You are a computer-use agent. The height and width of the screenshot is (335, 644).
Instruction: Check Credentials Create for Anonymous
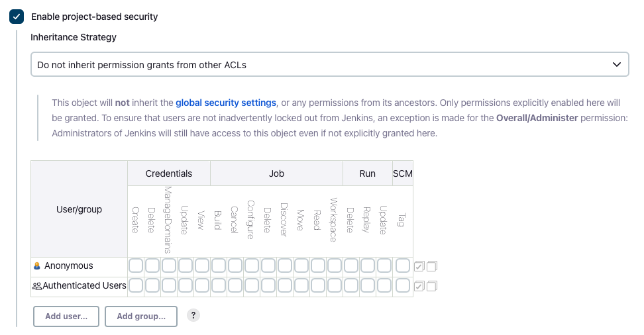(136, 266)
